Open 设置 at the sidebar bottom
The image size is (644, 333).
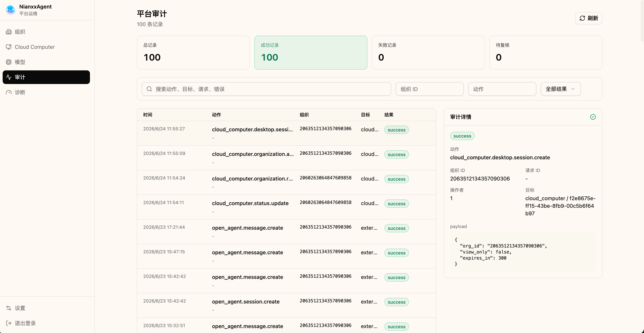46,308
